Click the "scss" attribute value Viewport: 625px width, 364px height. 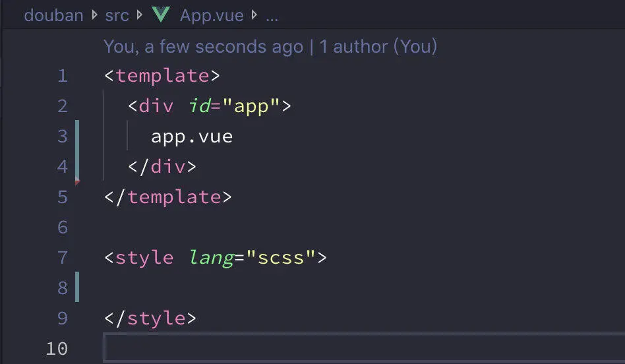click(281, 258)
